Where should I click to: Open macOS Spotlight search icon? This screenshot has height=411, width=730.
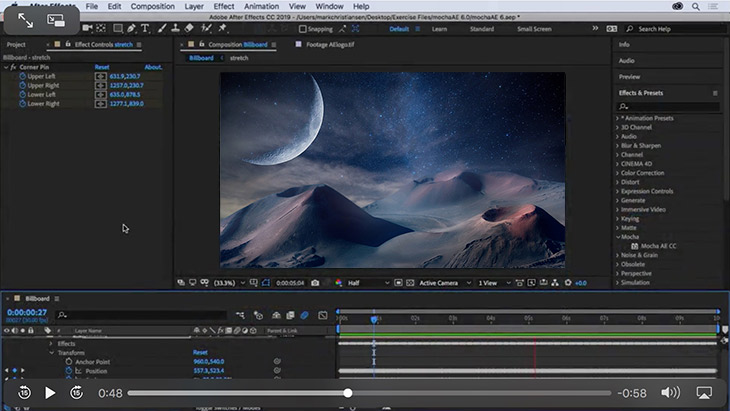tap(696, 7)
